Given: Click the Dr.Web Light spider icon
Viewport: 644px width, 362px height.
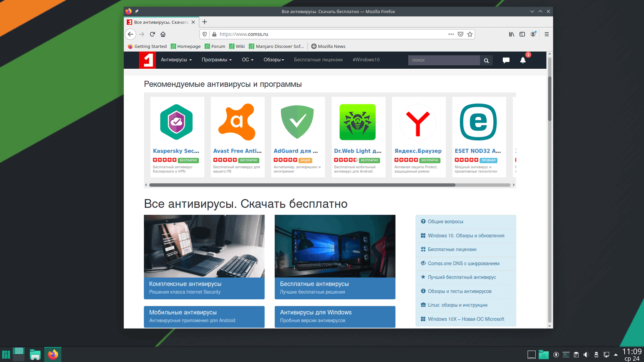Looking at the screenshot, I should click(x=358, y=122).
